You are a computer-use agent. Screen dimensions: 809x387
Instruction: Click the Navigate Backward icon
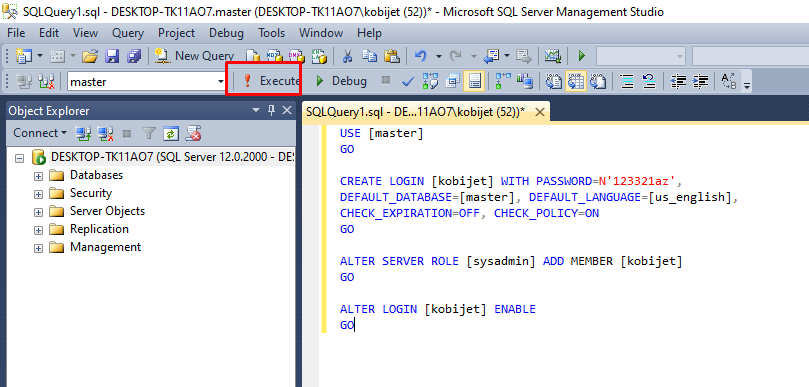[491, 56]
